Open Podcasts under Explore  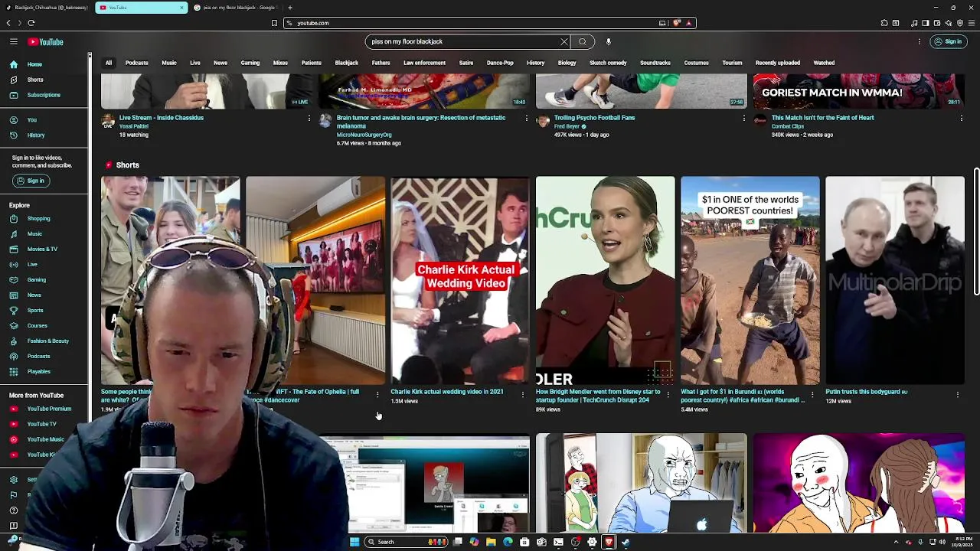44,356
